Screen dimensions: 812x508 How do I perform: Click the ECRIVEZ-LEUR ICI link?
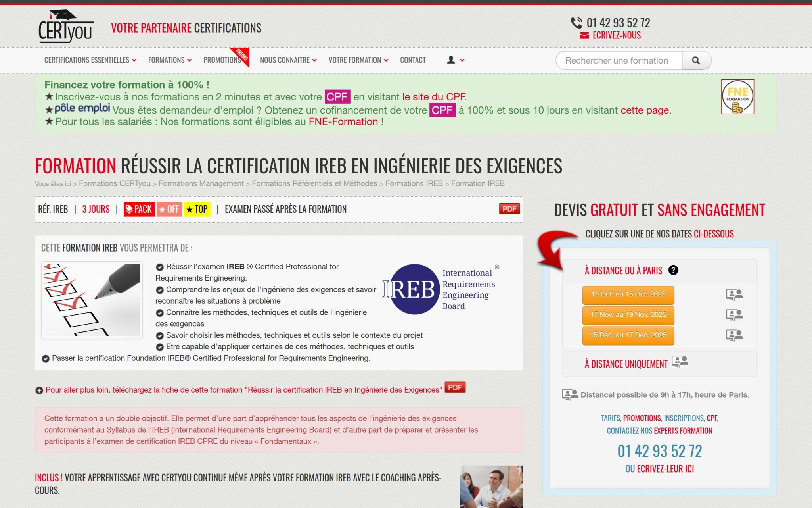pos(665,469)
